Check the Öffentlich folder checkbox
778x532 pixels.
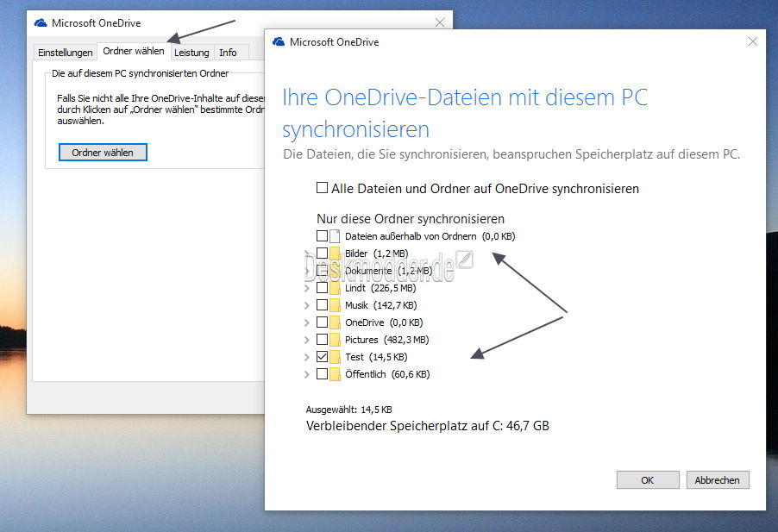[322, 374]
